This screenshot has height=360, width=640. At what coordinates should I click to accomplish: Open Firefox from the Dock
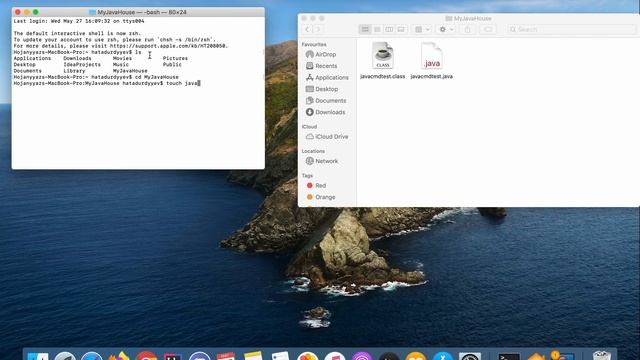pos(119,356)
